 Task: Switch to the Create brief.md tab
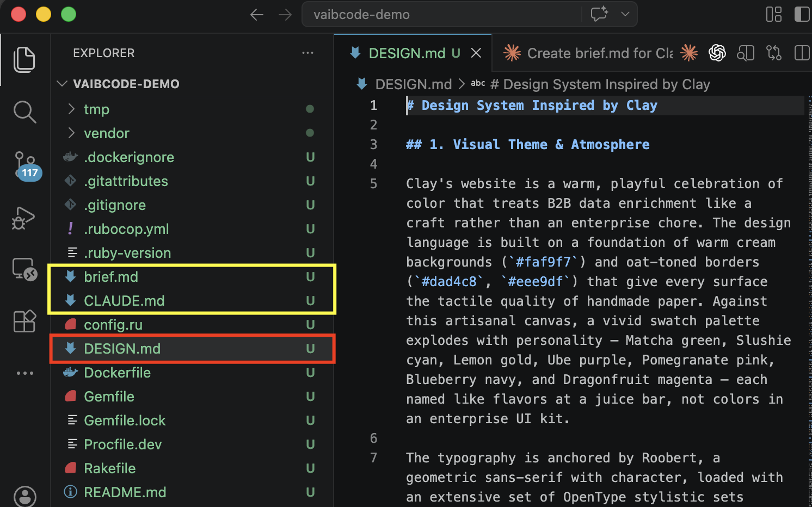point(588,53)
